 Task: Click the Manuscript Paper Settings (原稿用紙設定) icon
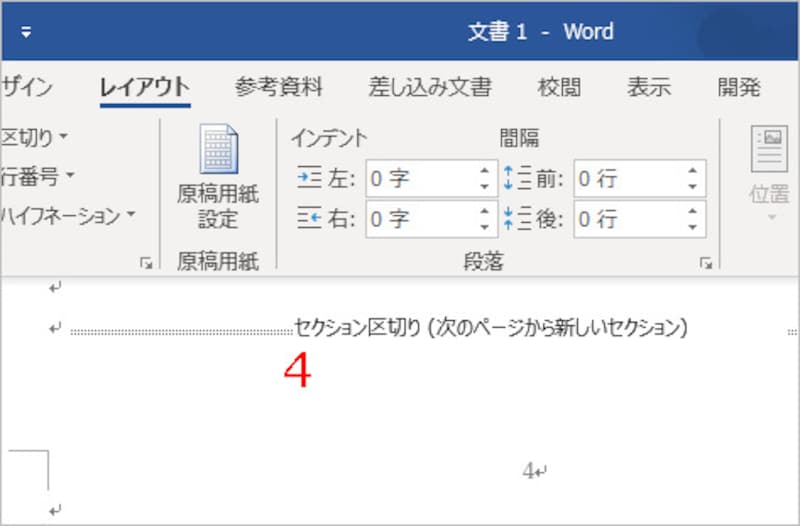click(x=217, y=150)
